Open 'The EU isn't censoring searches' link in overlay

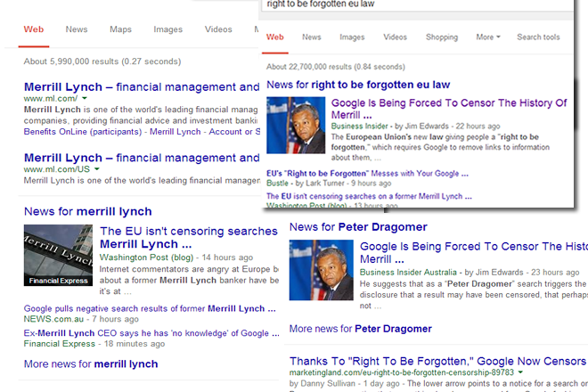pos(369,196)
